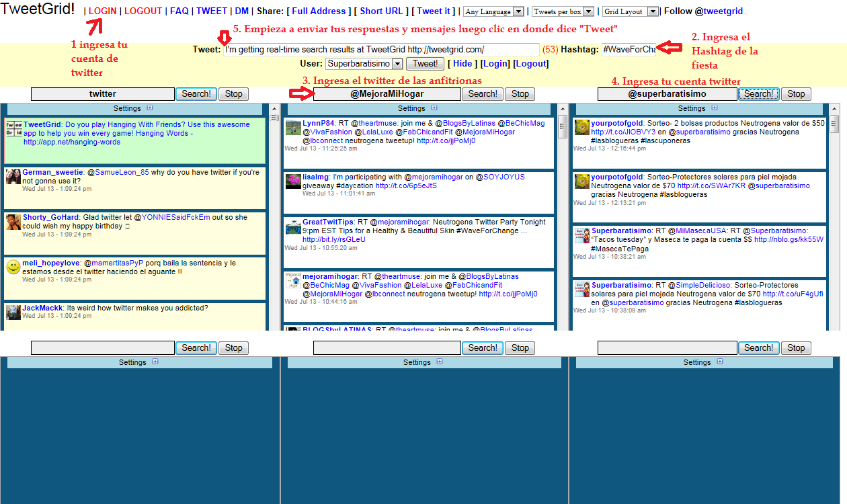The image size is (847, 504).
Task: Open the TweetGrid avatar in the twitter column
Action: click(13, 129)
